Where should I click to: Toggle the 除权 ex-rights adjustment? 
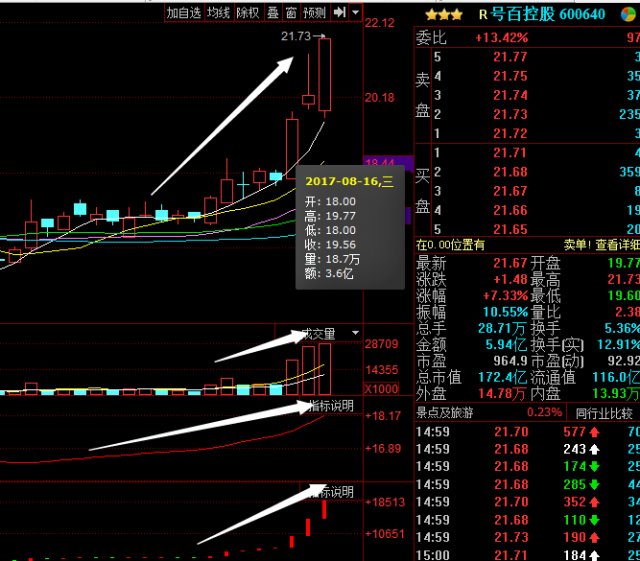(x=248, y=13)
